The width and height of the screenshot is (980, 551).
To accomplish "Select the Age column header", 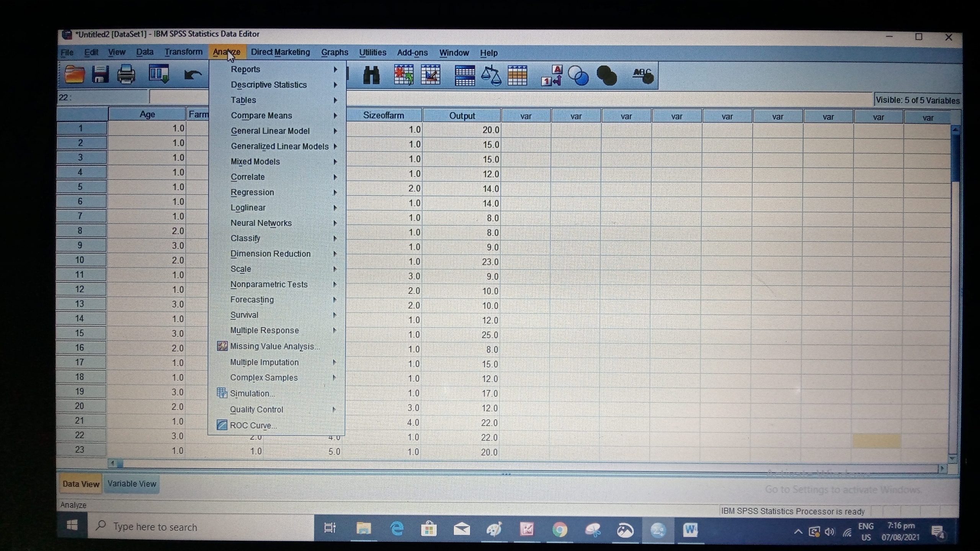I will pos(147,114).
